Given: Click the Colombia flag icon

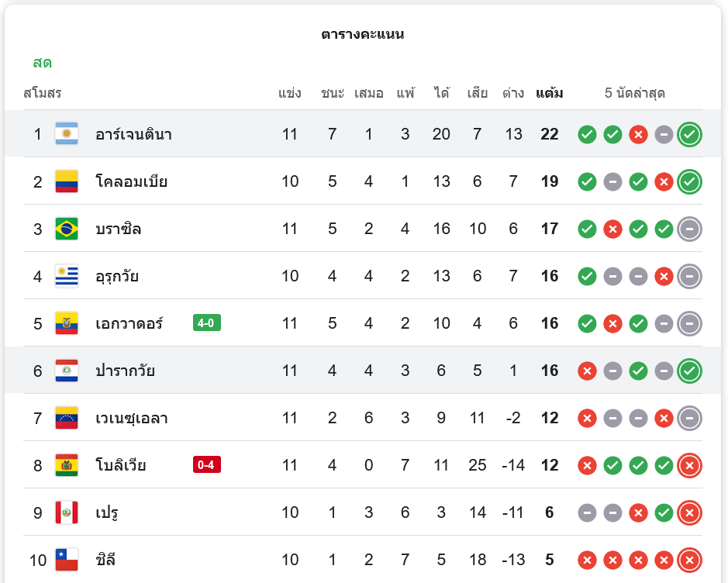Looking at the screenshot, I should pos(67,181).
